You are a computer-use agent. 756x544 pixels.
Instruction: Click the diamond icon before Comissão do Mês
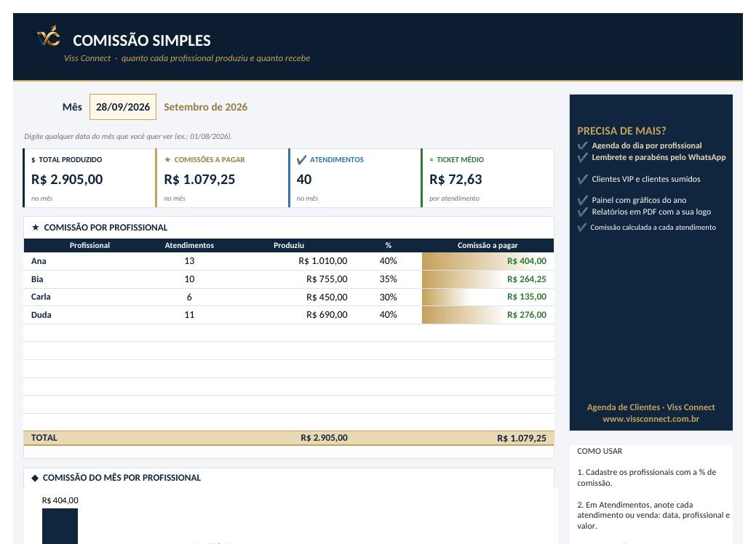click(x=35, y=478)
